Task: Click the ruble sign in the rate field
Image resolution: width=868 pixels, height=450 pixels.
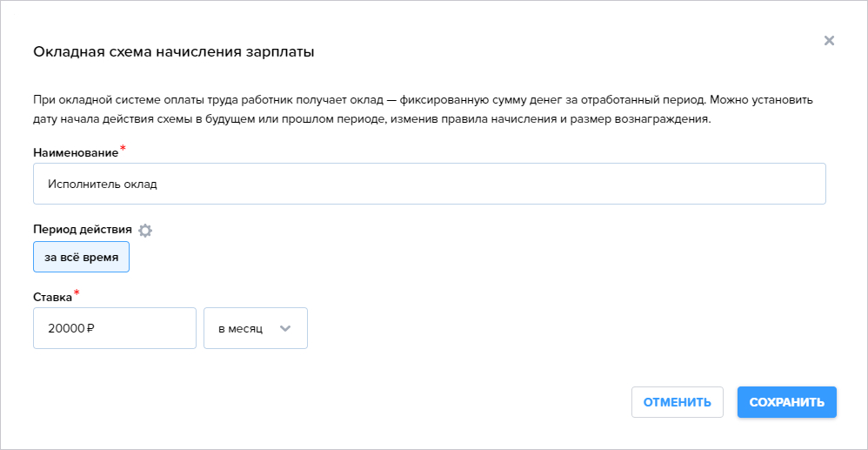Action: 90,329
